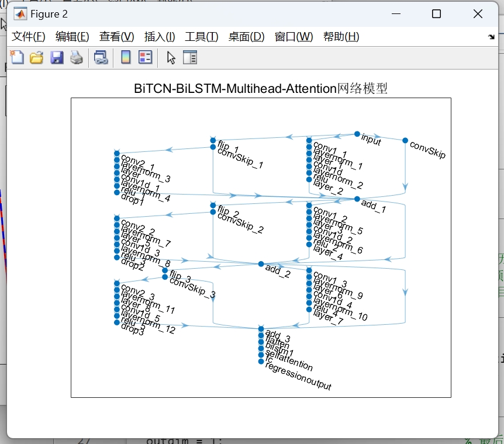Click the convSkip node marker
The image size is (504, 444).
pos(405,140)
